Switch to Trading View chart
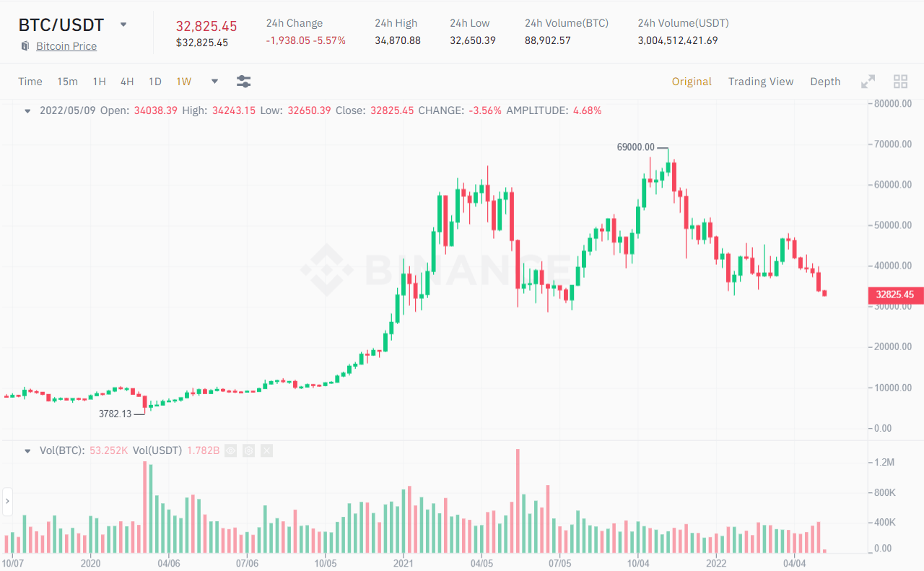The image size is (924, 571). [761, 82]
